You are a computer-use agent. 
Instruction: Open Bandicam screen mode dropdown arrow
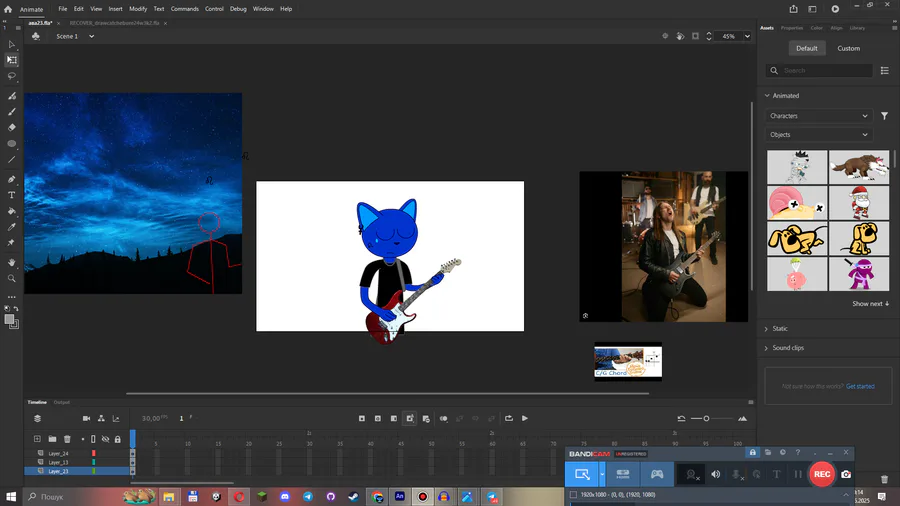coord(602,474)
